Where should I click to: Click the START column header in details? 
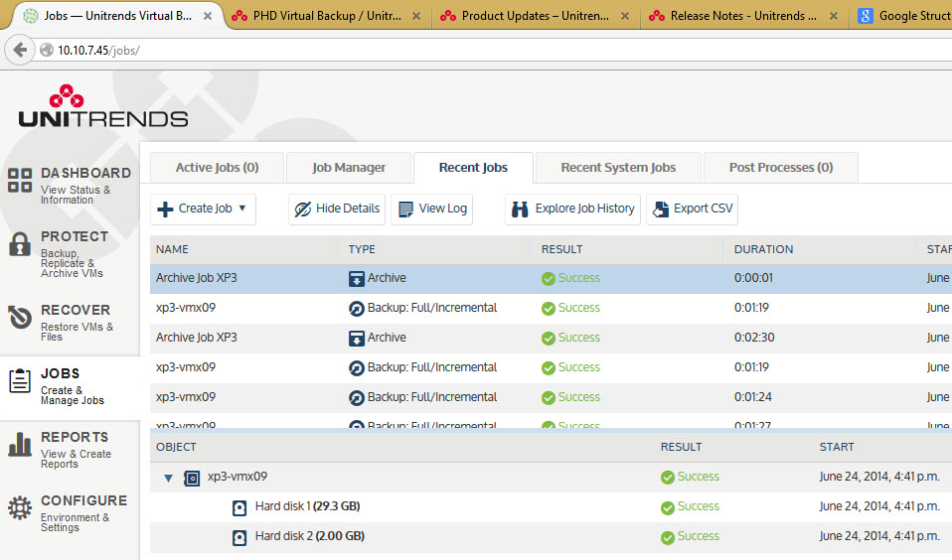tap(837, 447)
